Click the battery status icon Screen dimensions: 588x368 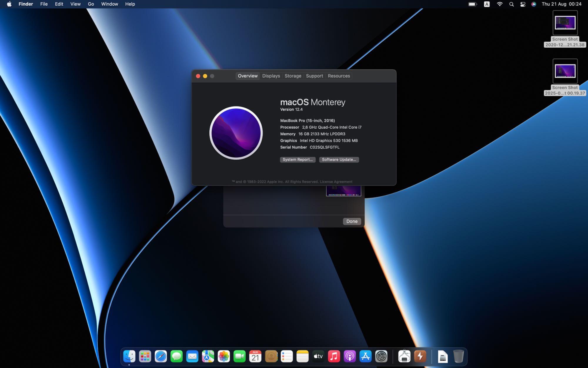click(472, 4)
